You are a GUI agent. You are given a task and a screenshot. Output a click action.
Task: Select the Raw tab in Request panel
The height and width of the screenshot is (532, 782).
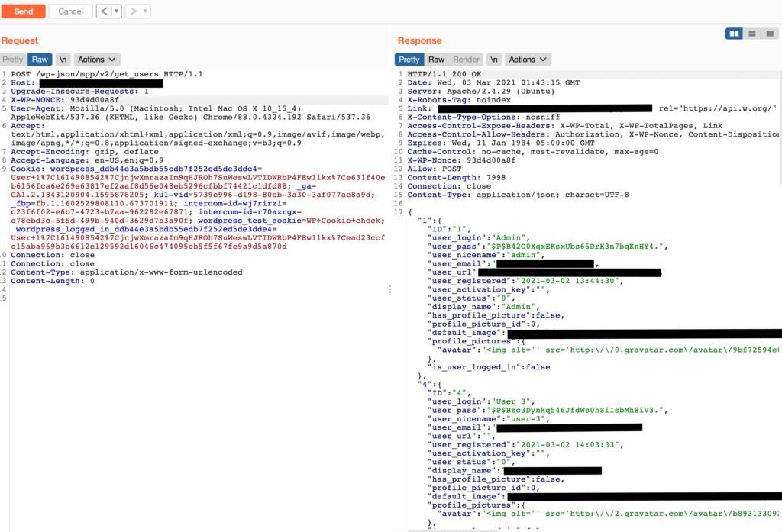pos(40,60)
